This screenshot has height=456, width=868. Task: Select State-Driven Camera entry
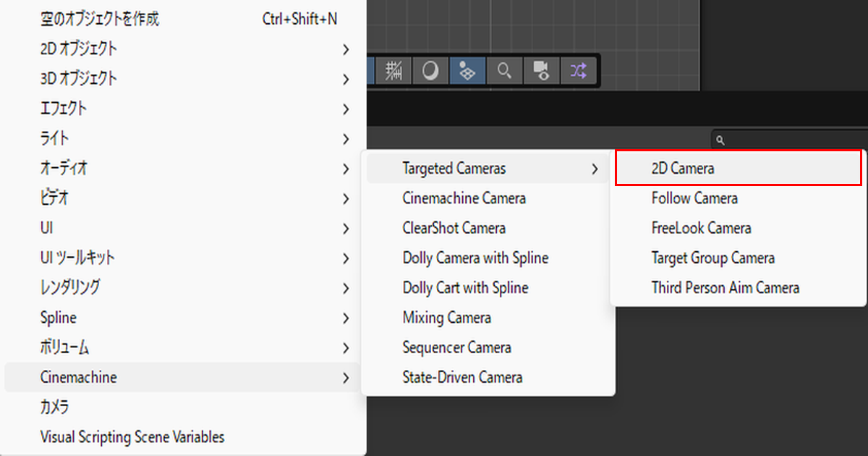coord(462,377)
